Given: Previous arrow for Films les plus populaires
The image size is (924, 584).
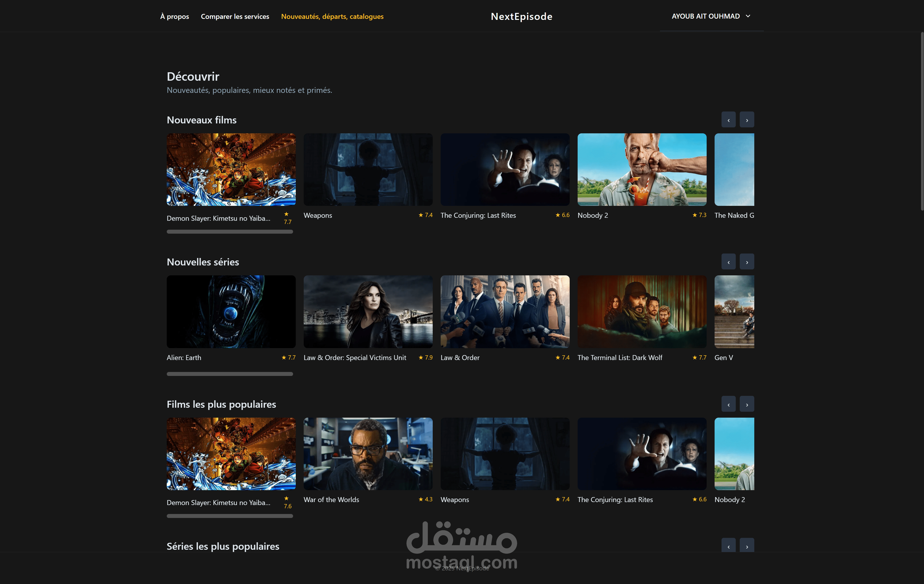Looking at the screenshot, I should point(728,404).
